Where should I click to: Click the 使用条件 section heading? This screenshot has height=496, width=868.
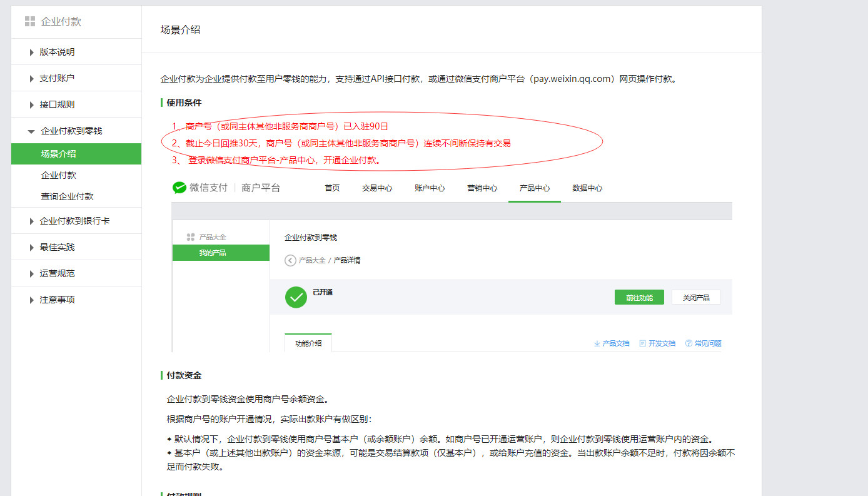click(x=184, y=103)
